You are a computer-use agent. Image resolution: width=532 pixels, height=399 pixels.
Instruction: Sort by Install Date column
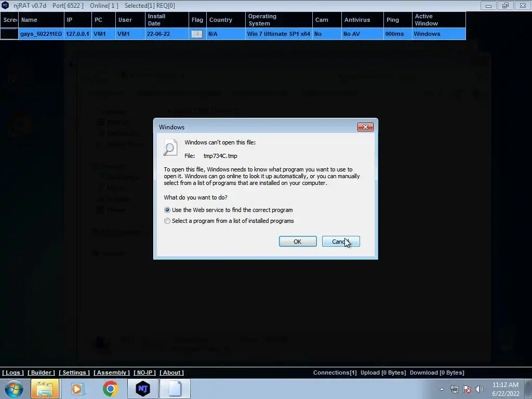click(x=167, y=20)
